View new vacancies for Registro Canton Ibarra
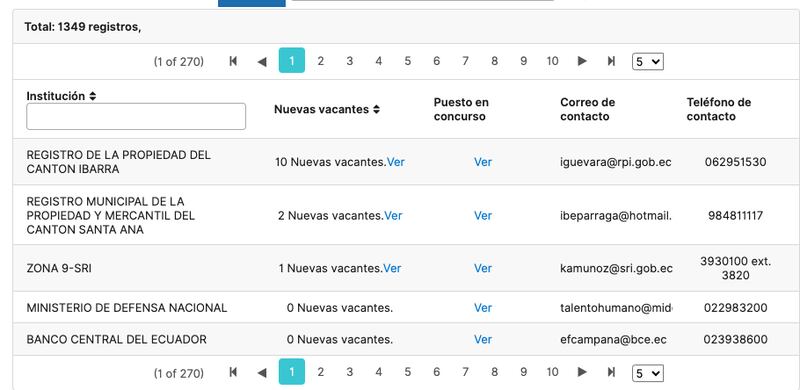This screenshot has height=390, width=800. [396, 162]
